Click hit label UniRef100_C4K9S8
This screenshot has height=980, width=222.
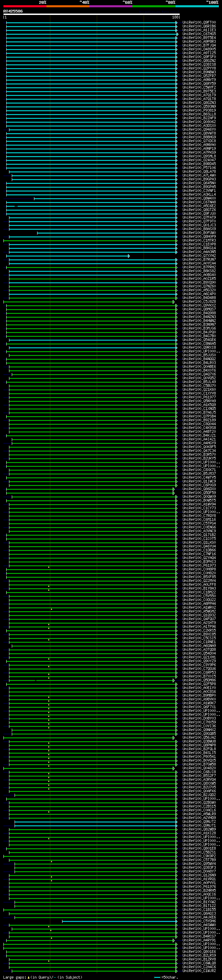199,428
